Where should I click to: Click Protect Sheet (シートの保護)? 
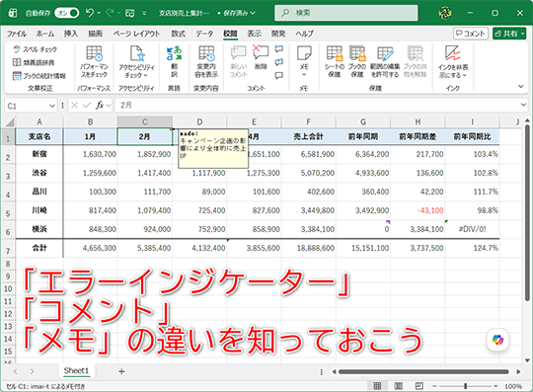click(335, 62)
